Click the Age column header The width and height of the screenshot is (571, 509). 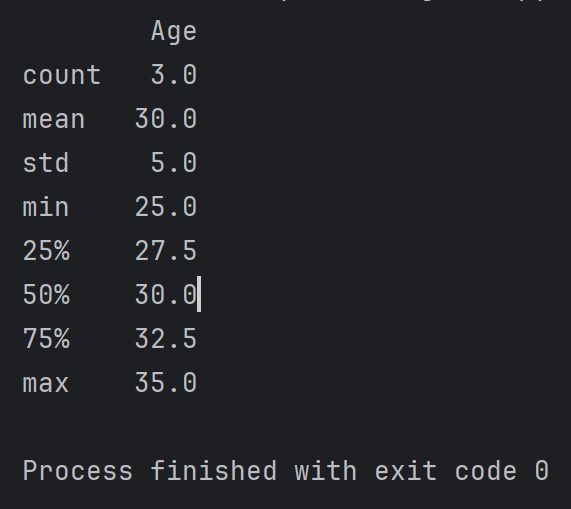(x=174, y=32)
